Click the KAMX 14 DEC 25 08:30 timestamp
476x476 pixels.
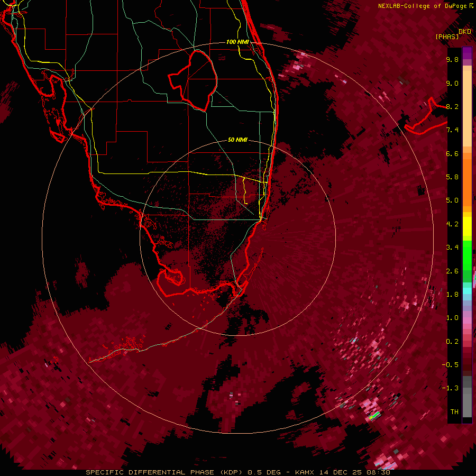tap(342, 472)
